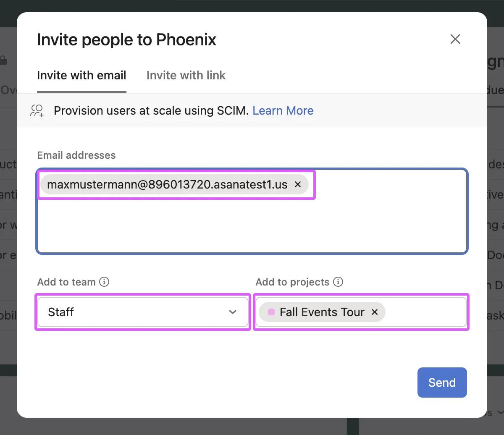The image size is (504, 435).
Task: Click the pink project color square
Action: point(271,312)
